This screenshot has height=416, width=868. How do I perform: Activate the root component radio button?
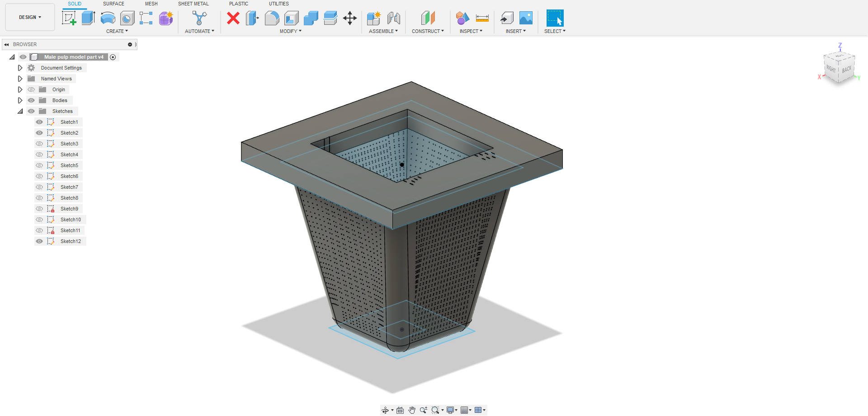[x=113, y=57]
